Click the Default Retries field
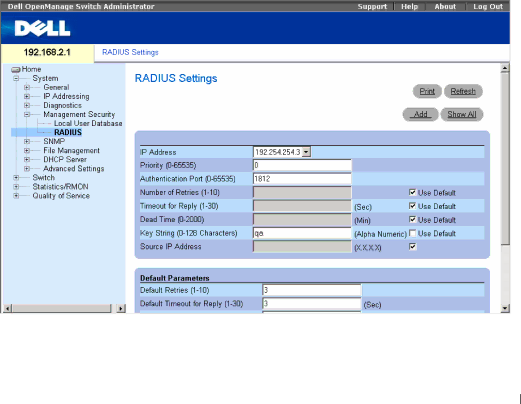Screen dimensions: 521x404 311,290
